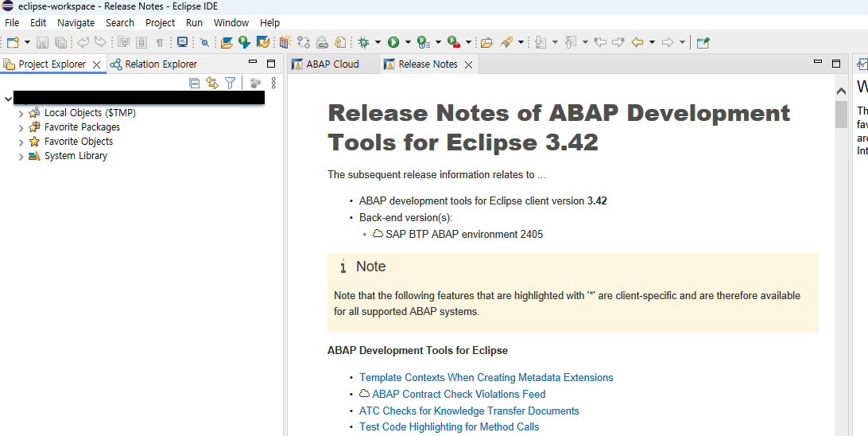The width and height of the screenshot is (868, 436).
Task: Click the Undo toolbar arrow icon
Action: 83,42
